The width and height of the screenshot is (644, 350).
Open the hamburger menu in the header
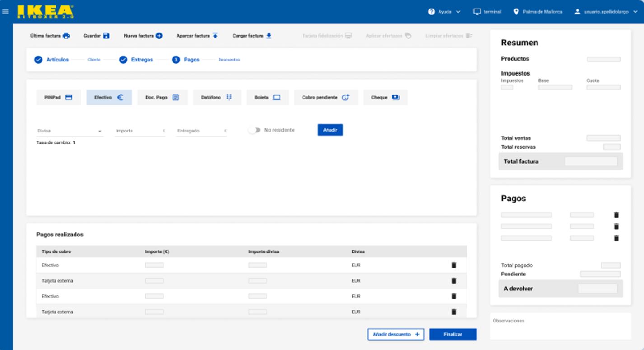[x=5, y=12]
